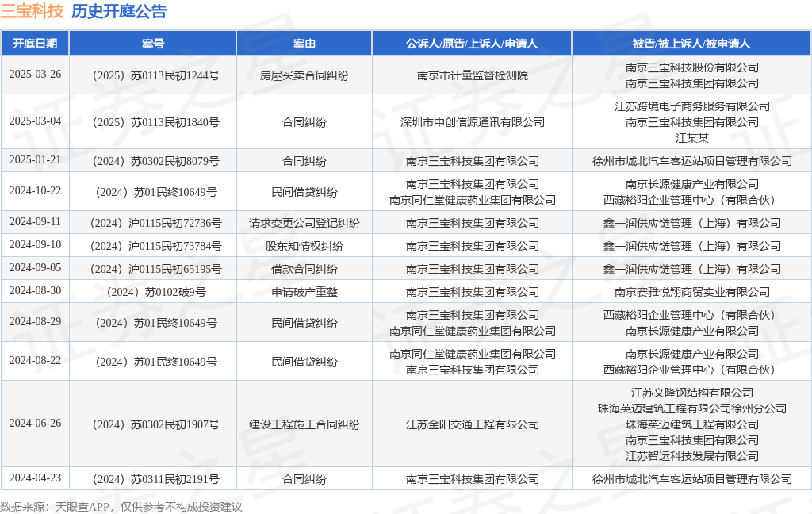Image resolution: width=812 pixels, height=514 pixels.
Task: Click the '被告/被上诉人/被申请人' column header
Action: [x=691, y=44]
